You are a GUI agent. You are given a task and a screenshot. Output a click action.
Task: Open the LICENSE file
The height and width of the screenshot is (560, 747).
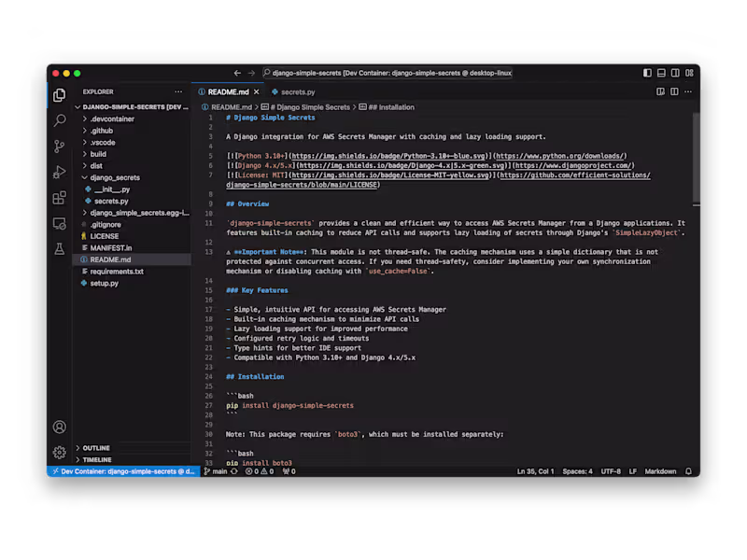[132, 236]
